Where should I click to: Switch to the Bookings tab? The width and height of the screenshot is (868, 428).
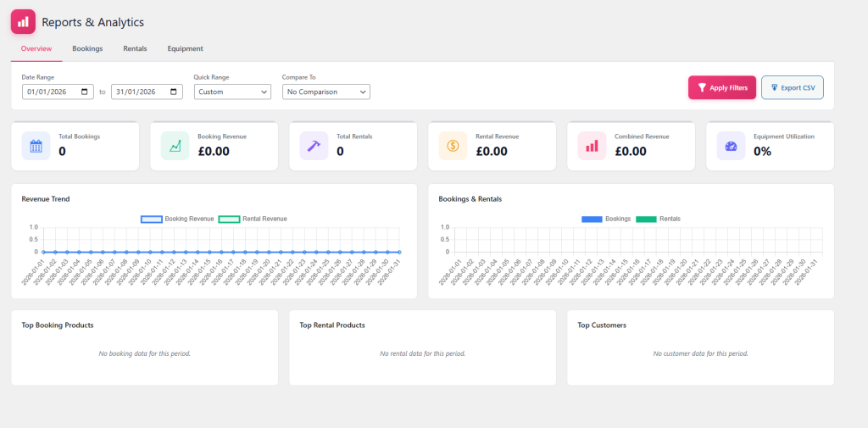(x=87, y=48)
